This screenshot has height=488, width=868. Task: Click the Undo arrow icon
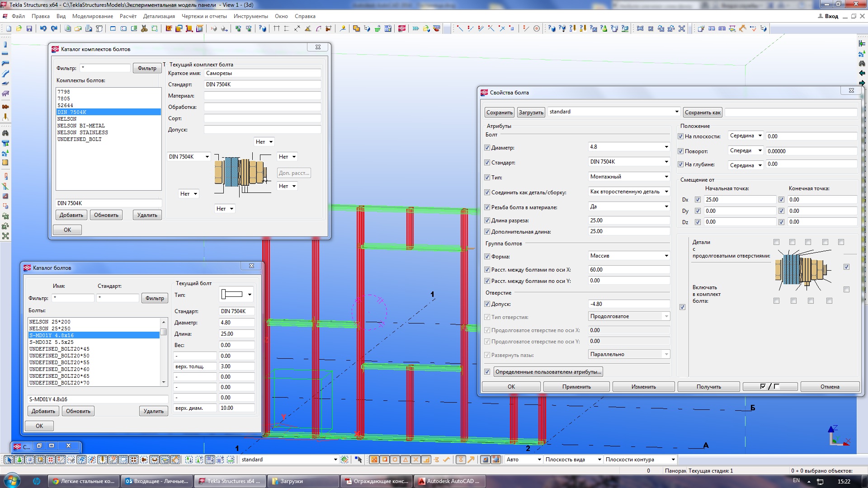tap(43, 28)
